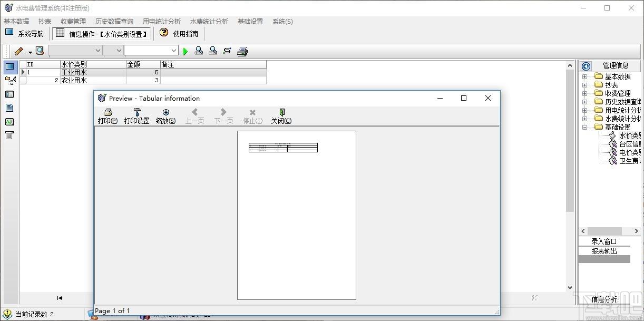The width and height of the screenshot is (644, 321).
Task: Click the page thumbnail in Preview window
Action: [297, 215]
